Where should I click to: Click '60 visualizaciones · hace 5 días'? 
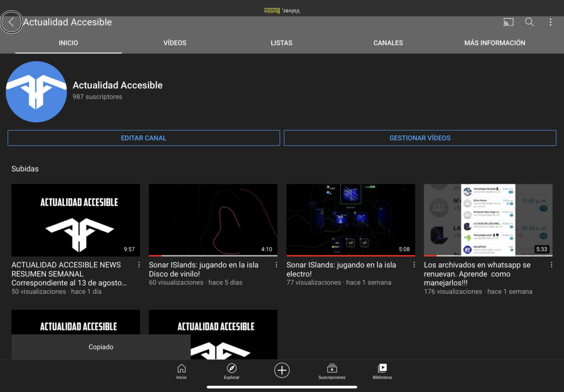coord(196,282)
